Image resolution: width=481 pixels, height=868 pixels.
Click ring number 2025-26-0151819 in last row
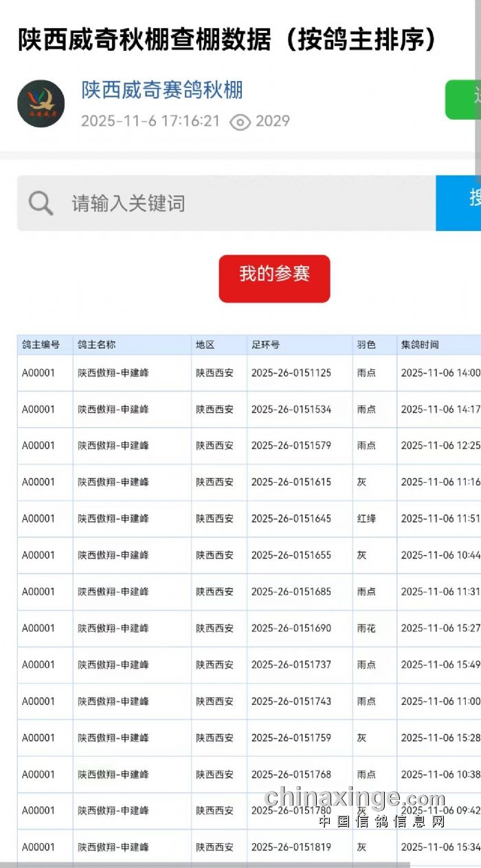click(291, 847)
